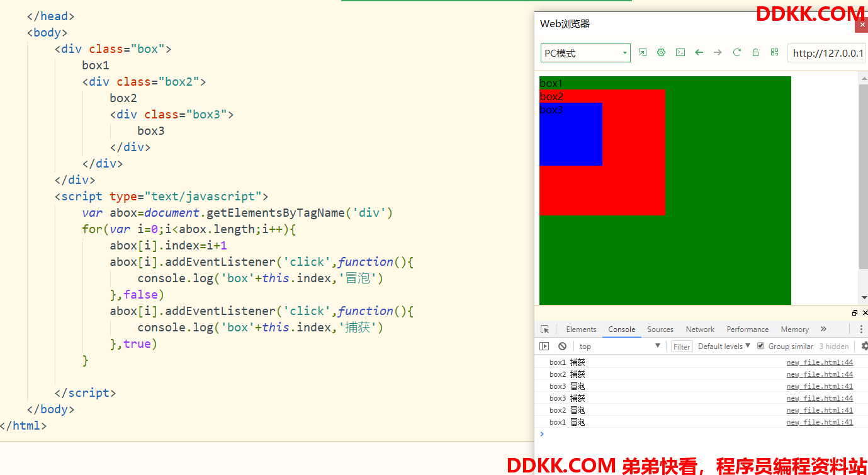Screen dimensions: 868x475
Task: Open the browser settings gear icon
Action: click(662, 53)
